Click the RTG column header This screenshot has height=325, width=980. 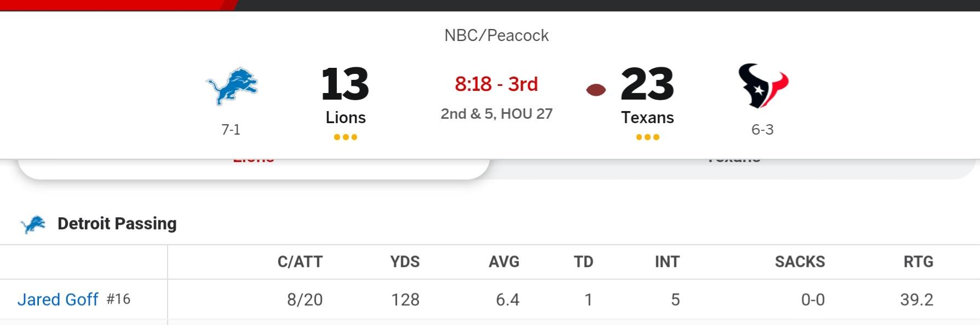pos(919,262)
